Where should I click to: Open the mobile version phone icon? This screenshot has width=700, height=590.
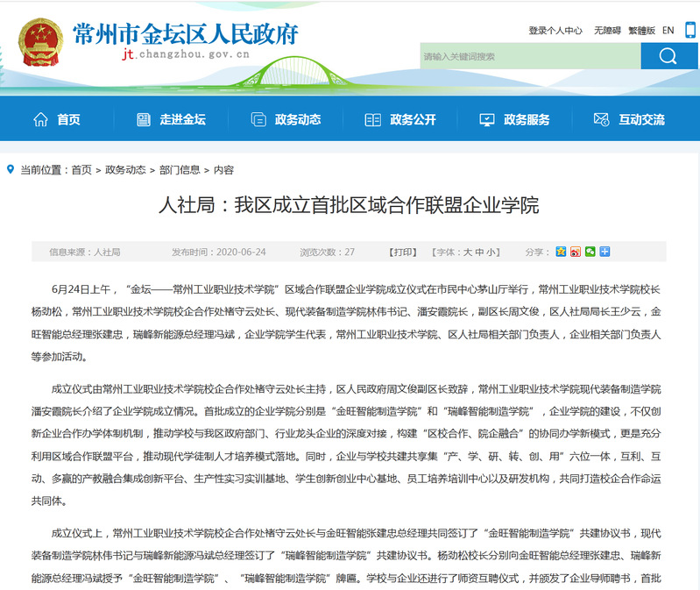point(690,30)
